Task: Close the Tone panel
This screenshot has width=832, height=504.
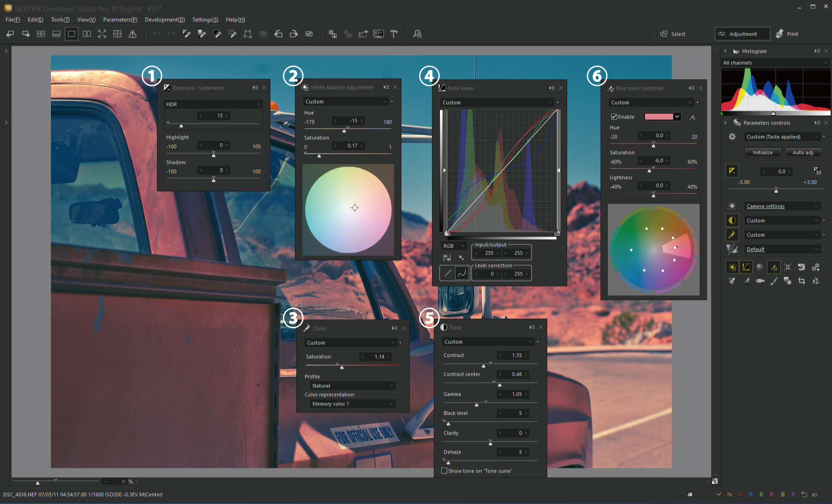Action: pos(541,327)
